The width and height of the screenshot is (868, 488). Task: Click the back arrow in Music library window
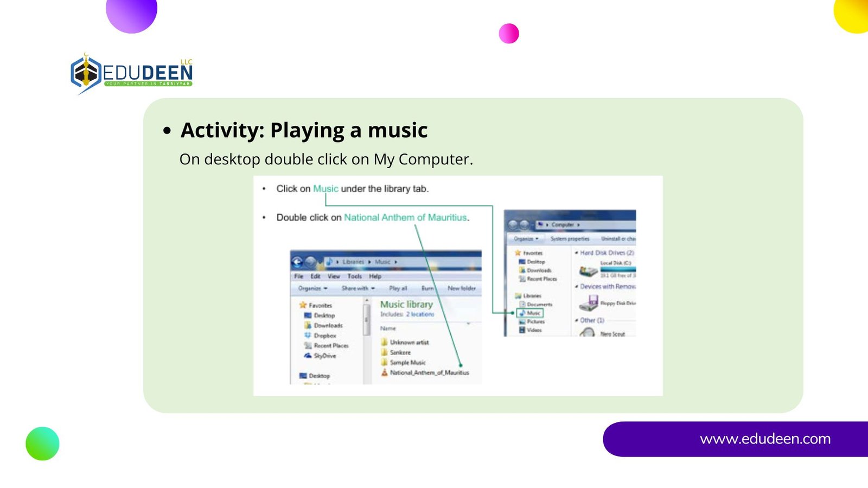[x=297, y=262]
